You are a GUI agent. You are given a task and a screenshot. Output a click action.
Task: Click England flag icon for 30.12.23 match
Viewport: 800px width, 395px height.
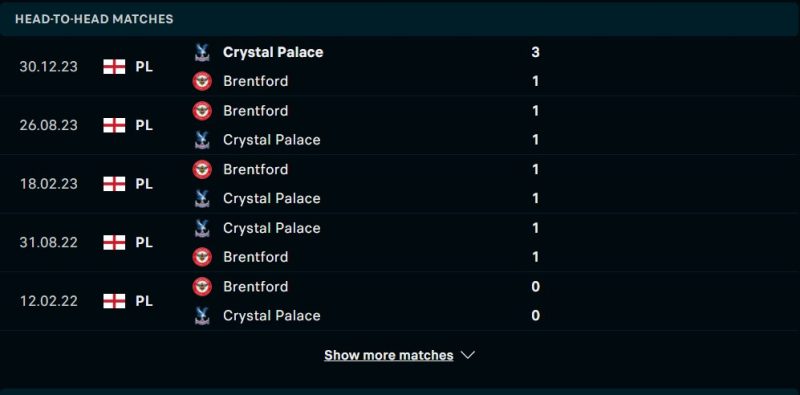click(114, 67)
